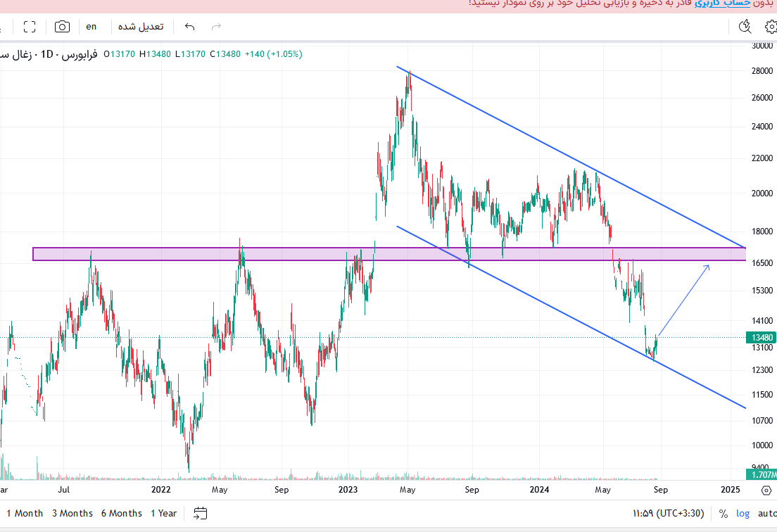Open quick search lightning icon
The image size is (777, 532).
(x=745, y=27)
